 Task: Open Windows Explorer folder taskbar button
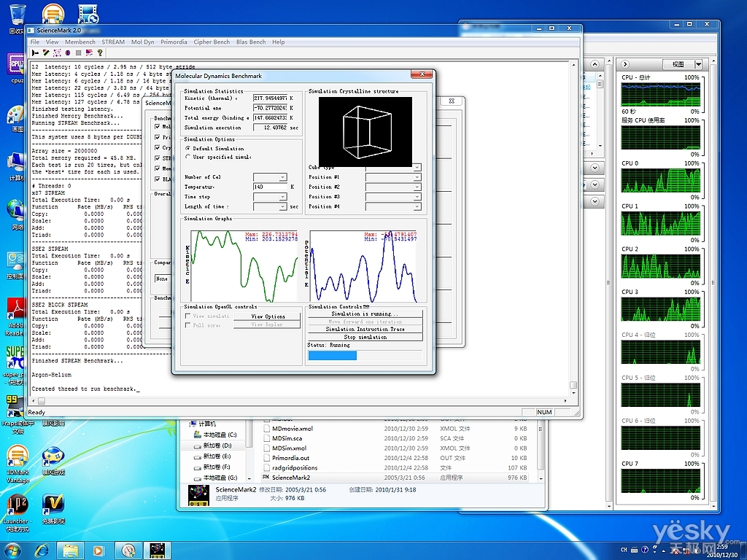point(71,551)
